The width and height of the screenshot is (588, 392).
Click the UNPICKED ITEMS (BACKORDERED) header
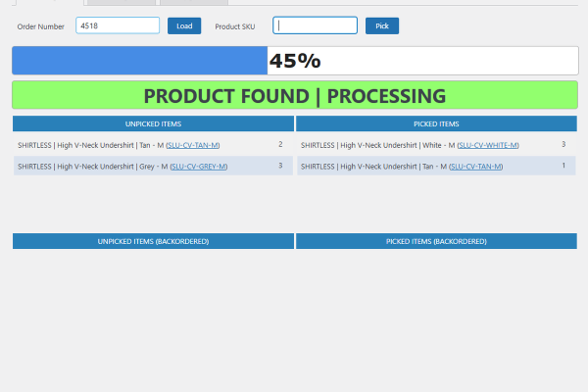(x=153, y=241)
